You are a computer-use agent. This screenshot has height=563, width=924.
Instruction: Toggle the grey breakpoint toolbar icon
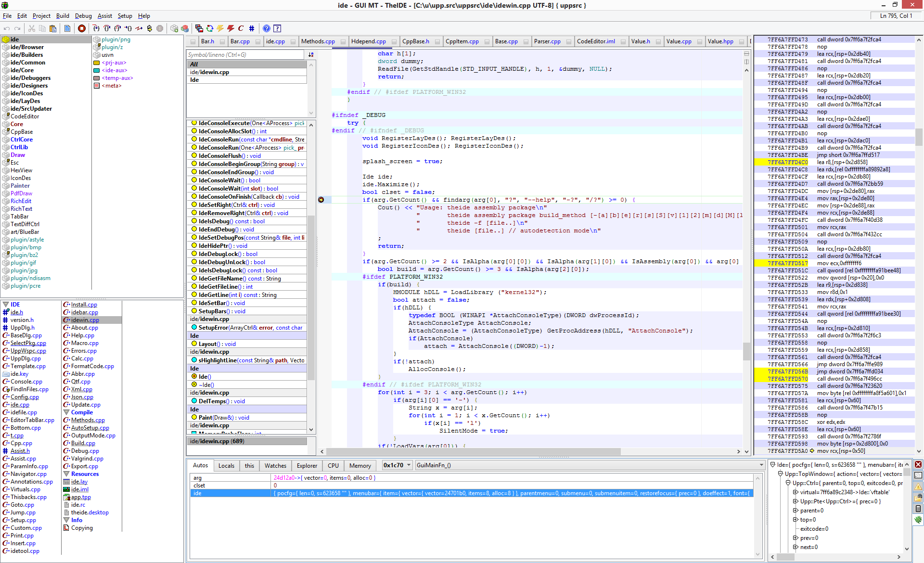pyautogui.click(x=160, y=28)
